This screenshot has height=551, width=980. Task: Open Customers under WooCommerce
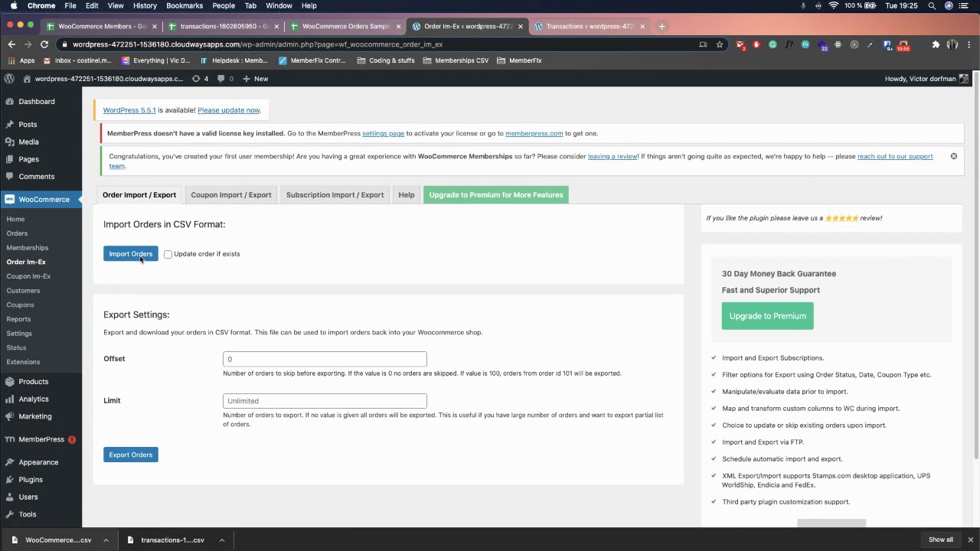23,290
